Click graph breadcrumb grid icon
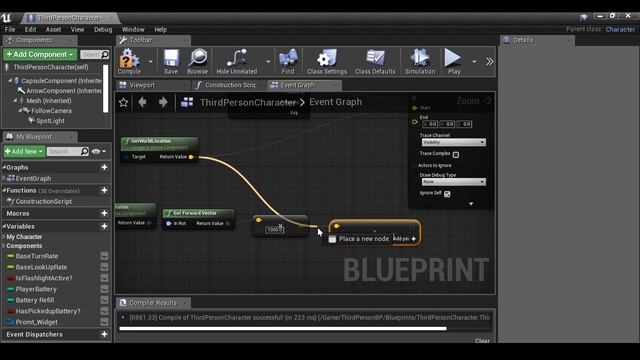This screenshot has height=360, width=640. pyautogui.click(x=187, y=102)
